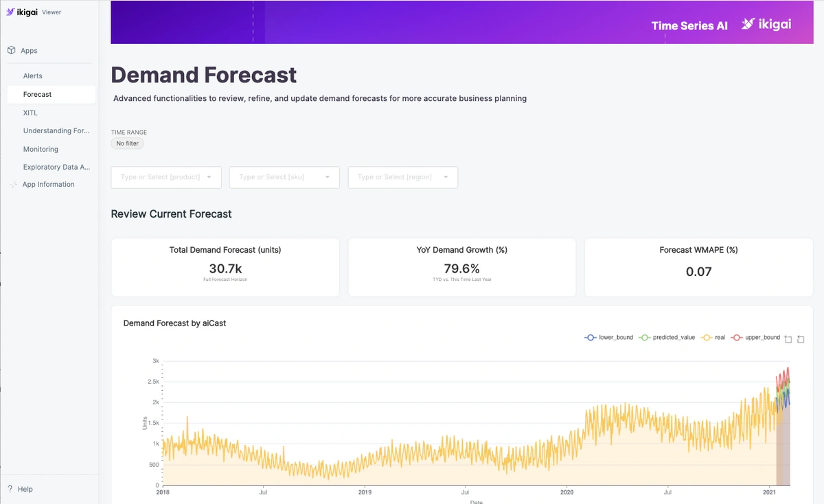Click the ikigai bird logo in the banner
The image size is (824, 504).
point(748,24)
